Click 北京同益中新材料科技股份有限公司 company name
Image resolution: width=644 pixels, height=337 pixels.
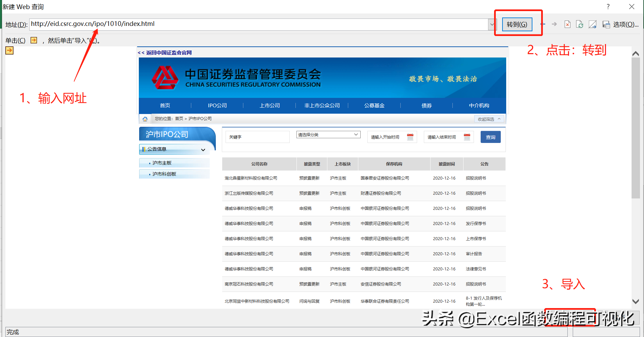point(257,301)
